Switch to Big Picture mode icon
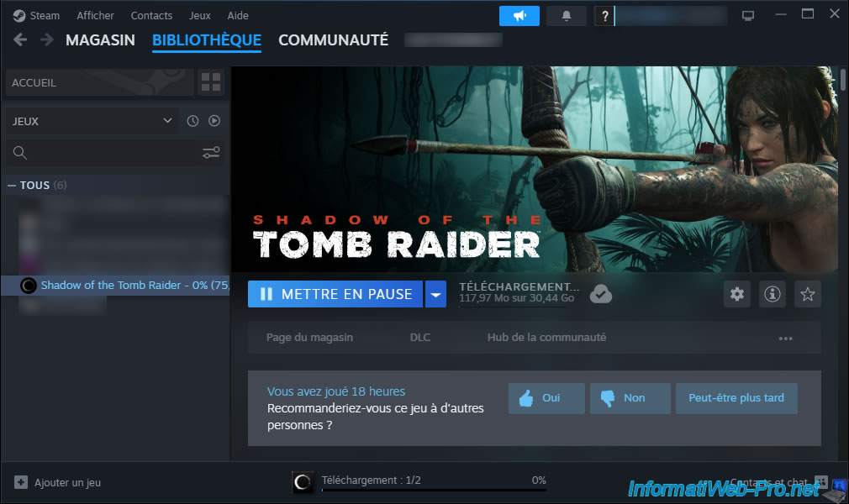This screenshot has height=504, width=849. click(748, 16)
